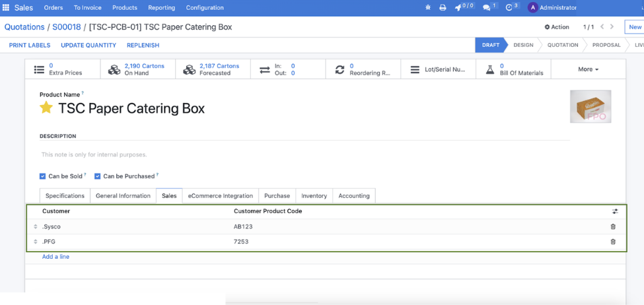Open Lot/Serial Numbers stat button
The image size is (644, 305).
(x=438, y=69)
